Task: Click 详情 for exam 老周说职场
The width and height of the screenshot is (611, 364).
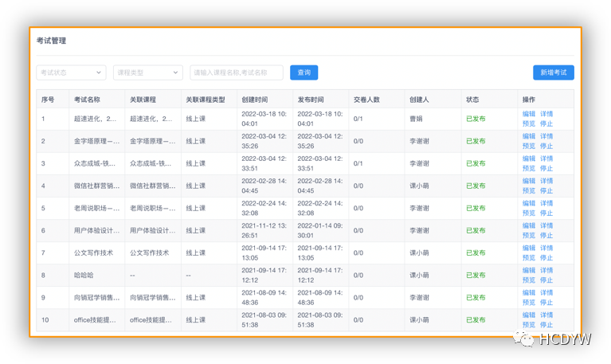Action: coord(546,203)
